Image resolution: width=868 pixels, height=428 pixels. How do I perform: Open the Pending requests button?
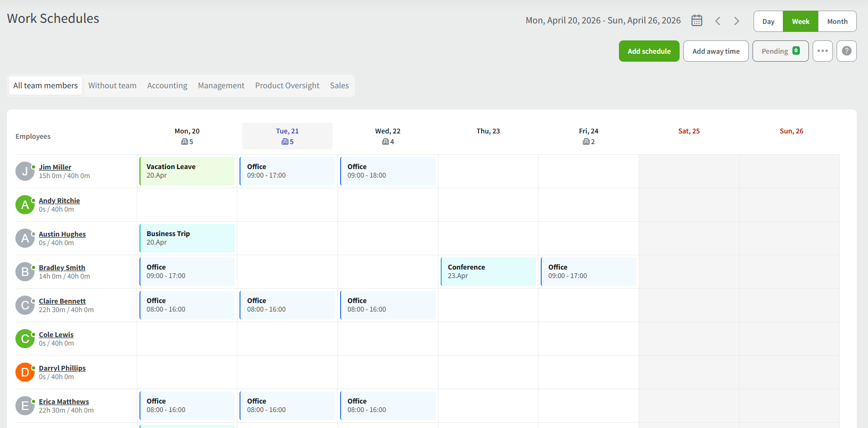coord(780,51)
